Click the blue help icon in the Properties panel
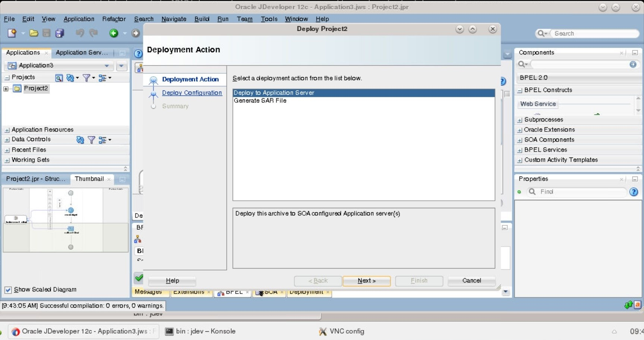Screen dimensions: 644x340 (634, 192)
